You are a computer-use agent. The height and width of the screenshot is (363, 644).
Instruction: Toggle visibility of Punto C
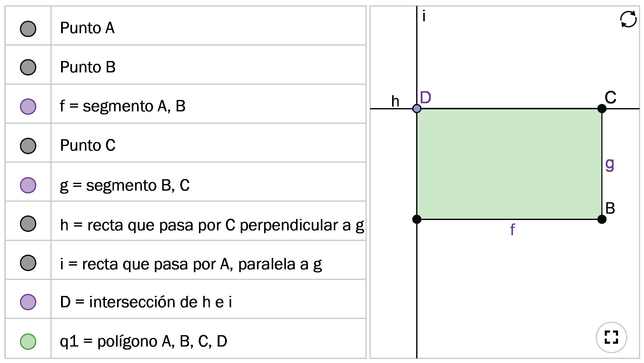point(28,146)
